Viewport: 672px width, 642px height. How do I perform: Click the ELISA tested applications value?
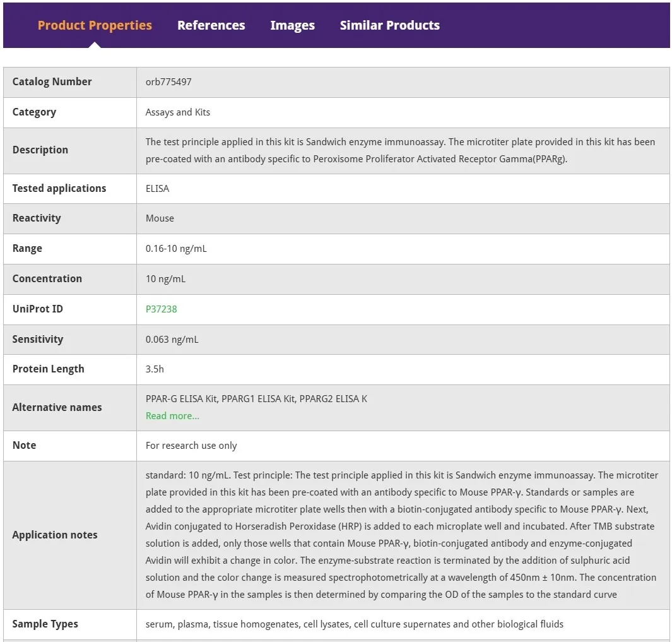(x=157, y=189)
